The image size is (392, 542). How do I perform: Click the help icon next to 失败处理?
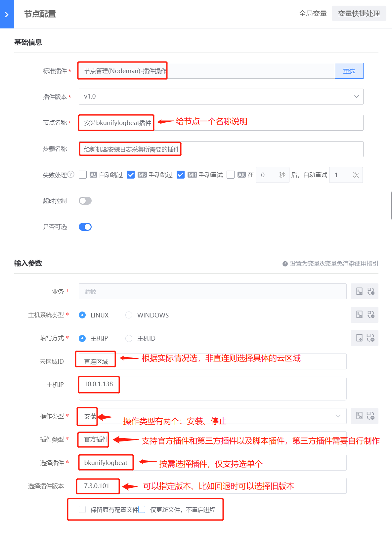71,174
